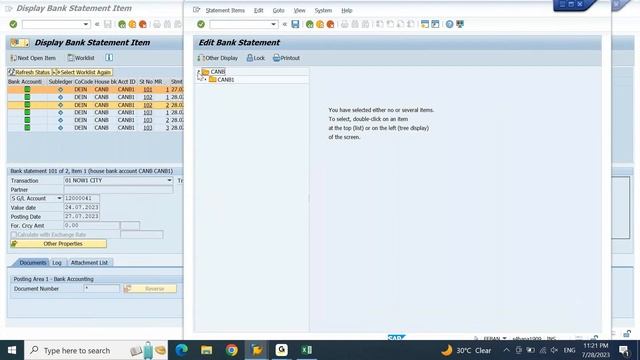Click red Cancel icon in Edit Bank Statement
This screenshot has width=640, height=360.
tap(330, 24)
